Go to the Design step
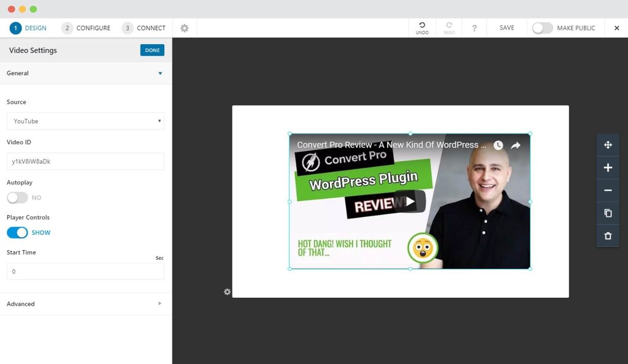The width and height of the screenshot is (628, 364). (28, 28)
